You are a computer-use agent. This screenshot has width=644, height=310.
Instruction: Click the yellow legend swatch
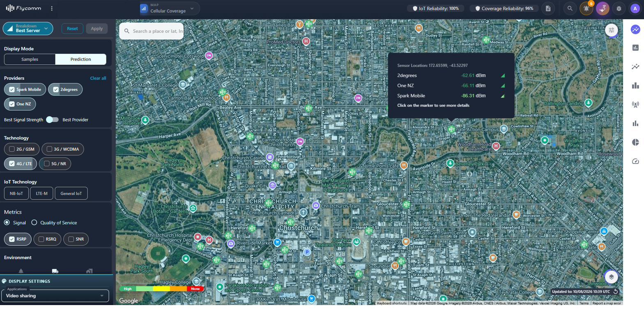click(161, 289)
